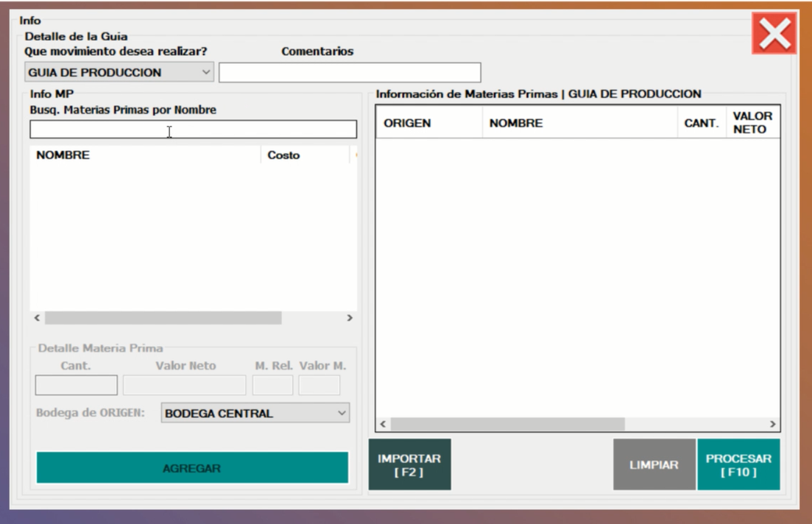Click the LIMPIAR button
The width and height of the screenshot is (812, 524).
(654, 465)
